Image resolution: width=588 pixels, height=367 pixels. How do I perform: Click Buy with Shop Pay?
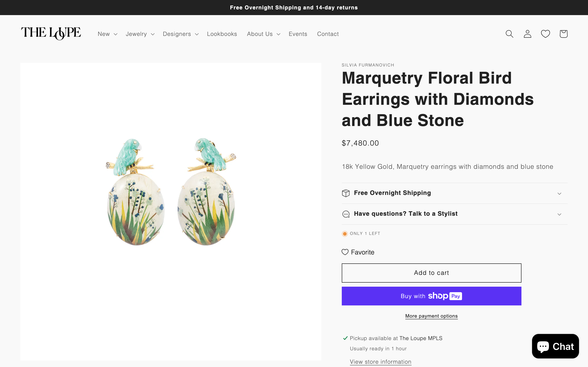tap(431, 296)
